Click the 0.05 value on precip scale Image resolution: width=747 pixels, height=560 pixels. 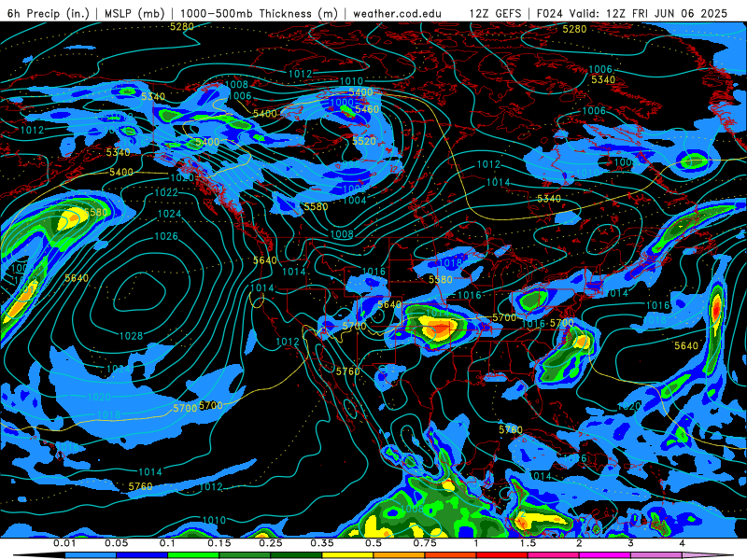point(116,543)
